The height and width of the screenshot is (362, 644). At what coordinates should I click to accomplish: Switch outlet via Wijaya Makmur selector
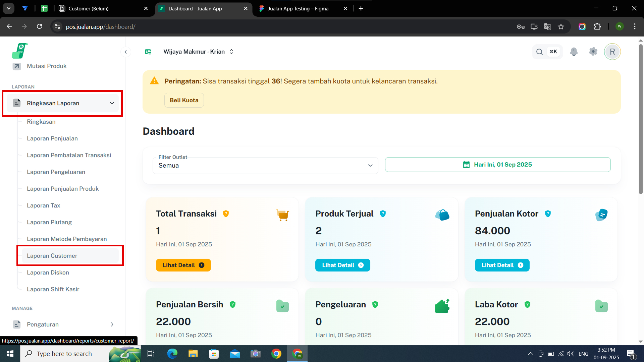tap(198, 52)
